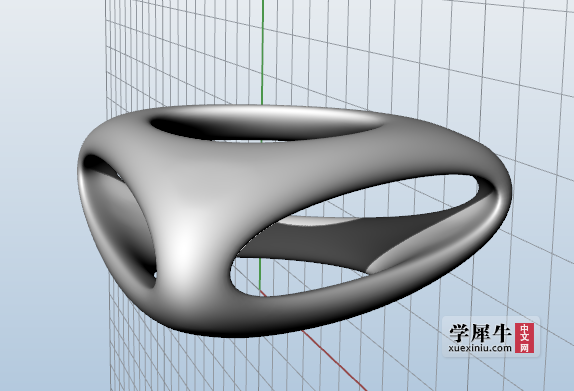Viewport: 574px width, 391px height.
Task: Click the green axis segment inside front hole
Action: tap(260, 275)
